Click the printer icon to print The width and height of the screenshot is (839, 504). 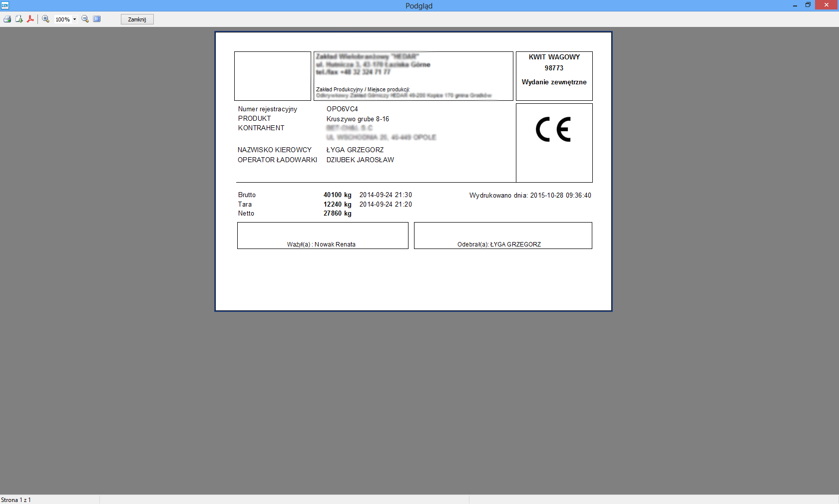pos(7,19)
